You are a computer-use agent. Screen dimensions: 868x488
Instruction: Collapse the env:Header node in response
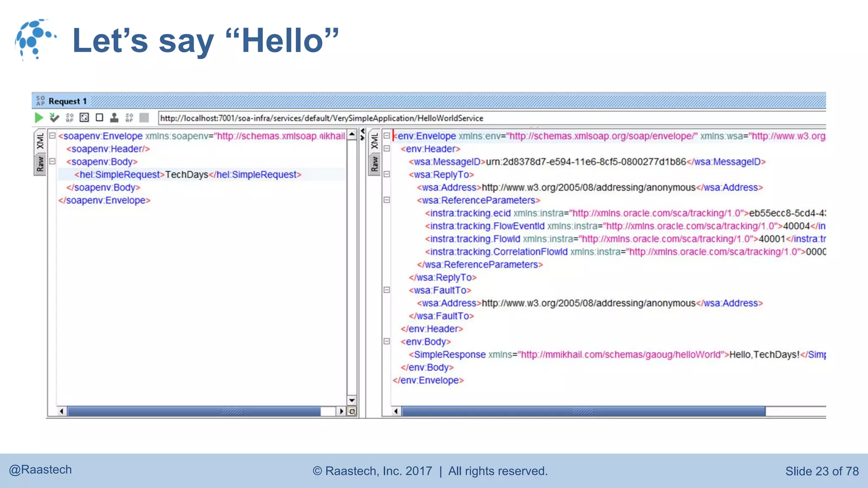click(387, 149)
